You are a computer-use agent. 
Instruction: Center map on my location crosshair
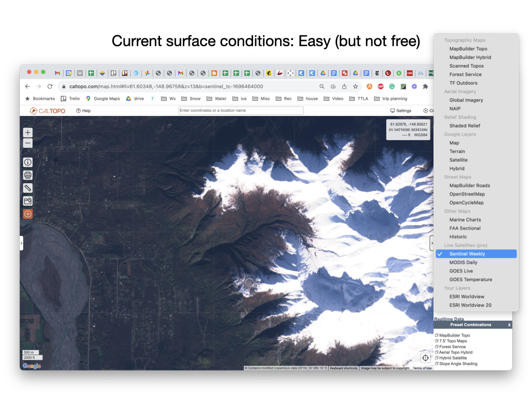(425, 358)
